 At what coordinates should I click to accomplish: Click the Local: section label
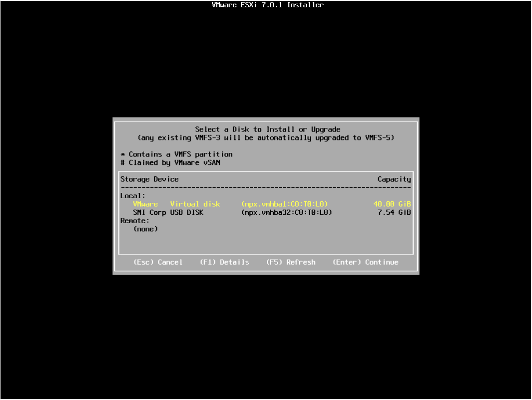132,196
